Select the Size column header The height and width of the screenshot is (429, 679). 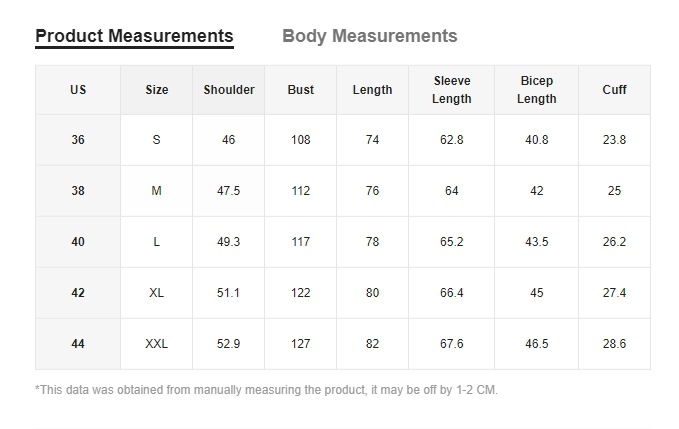(157, 90)
